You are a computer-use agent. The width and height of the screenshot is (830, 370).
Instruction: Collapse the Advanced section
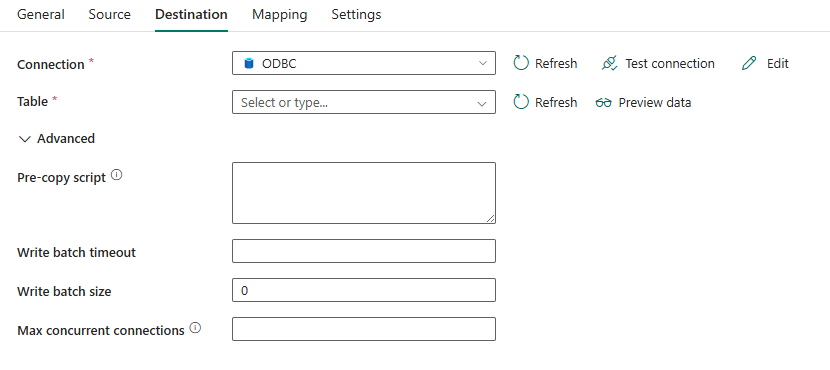coord(57,139)
